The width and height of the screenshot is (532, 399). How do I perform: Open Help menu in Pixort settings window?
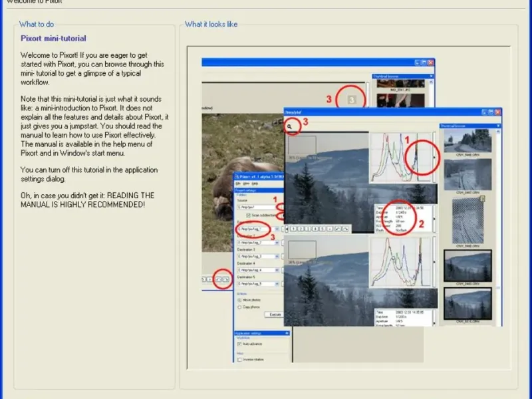(x=255, y=184)
